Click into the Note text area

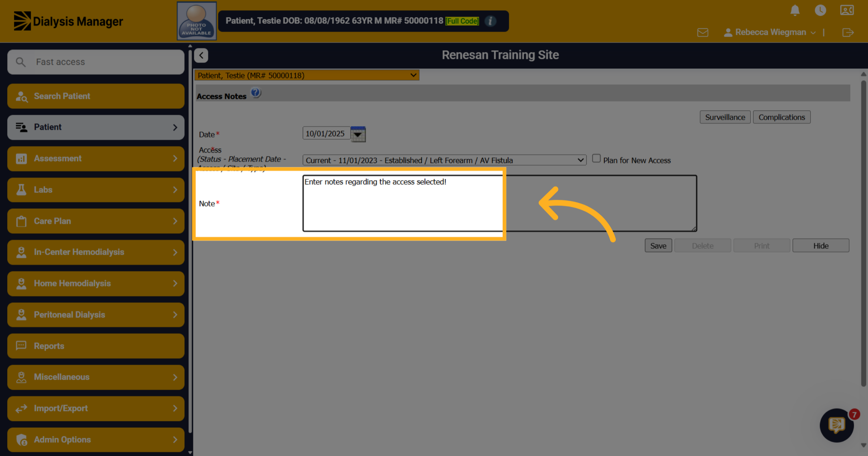500,203
